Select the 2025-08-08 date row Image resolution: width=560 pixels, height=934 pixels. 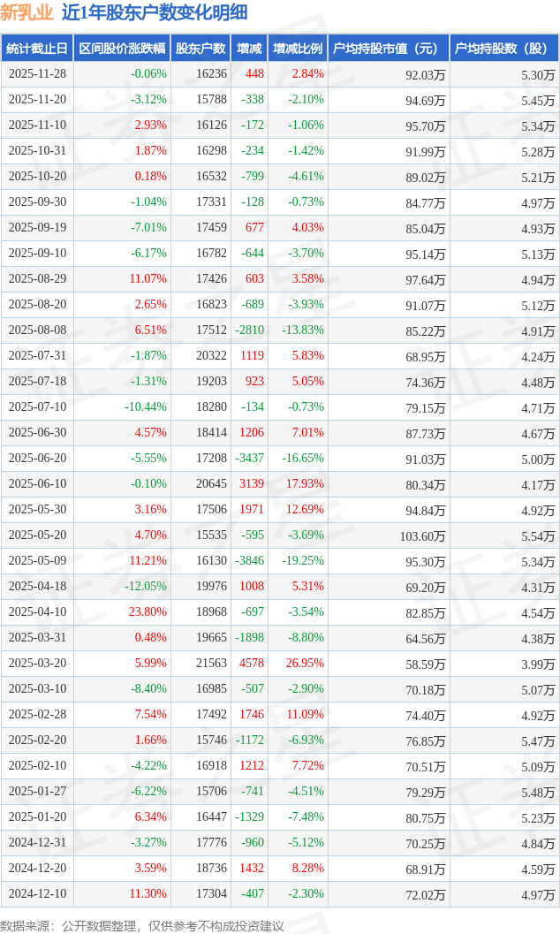pos(37,330)
